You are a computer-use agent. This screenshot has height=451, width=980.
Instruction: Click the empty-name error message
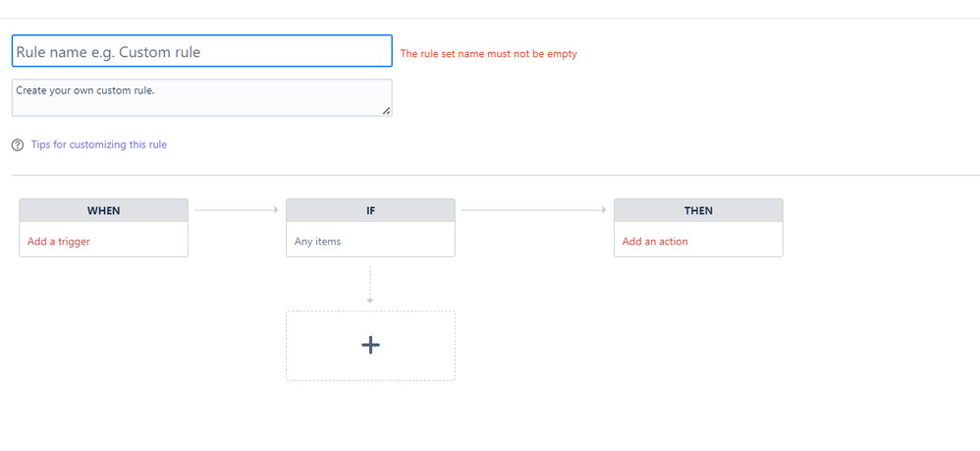(x=489, y=54)
